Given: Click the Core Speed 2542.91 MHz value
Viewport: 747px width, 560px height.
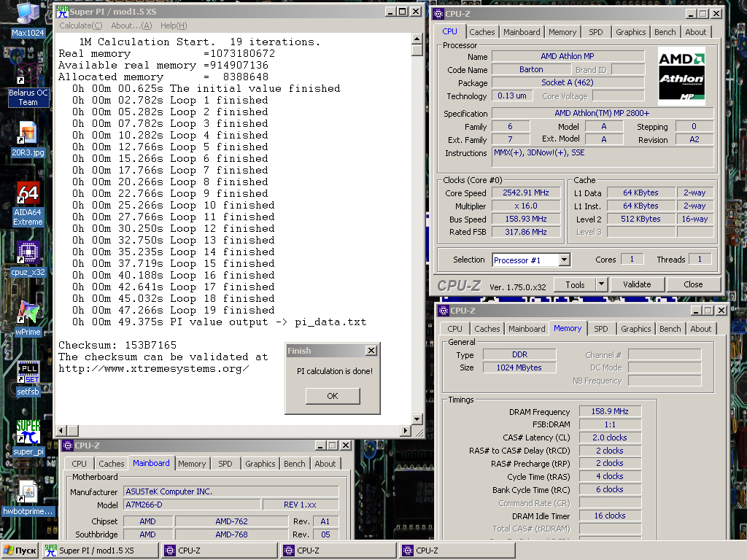Looking at the screenshot, I should (525, 192).
